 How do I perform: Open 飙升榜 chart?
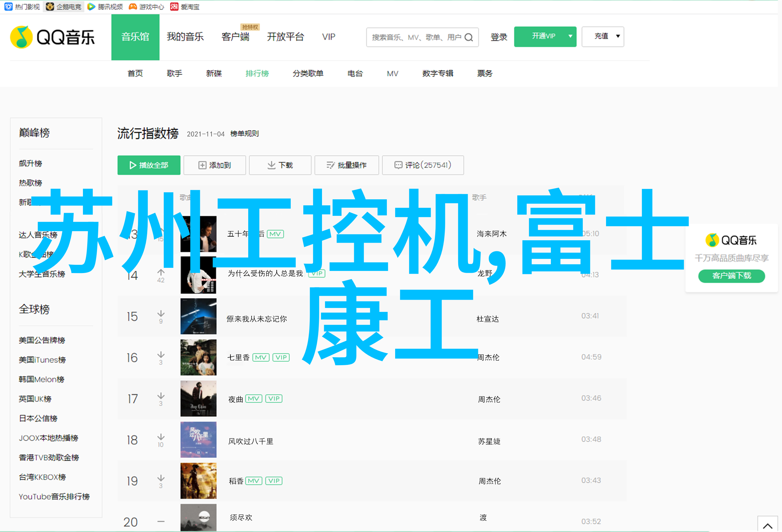(x=30, y=163)
